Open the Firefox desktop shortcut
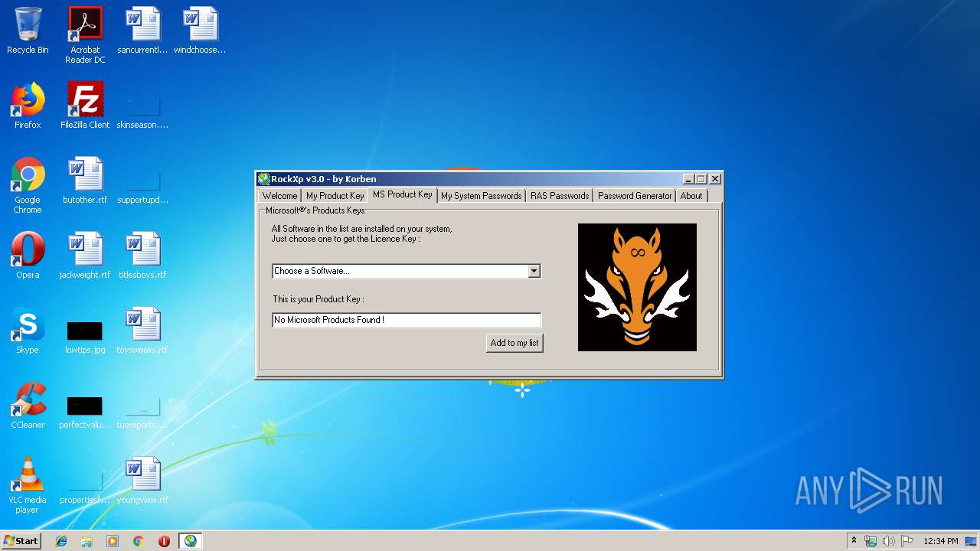The image size is (980, 551). pos(28,106)
